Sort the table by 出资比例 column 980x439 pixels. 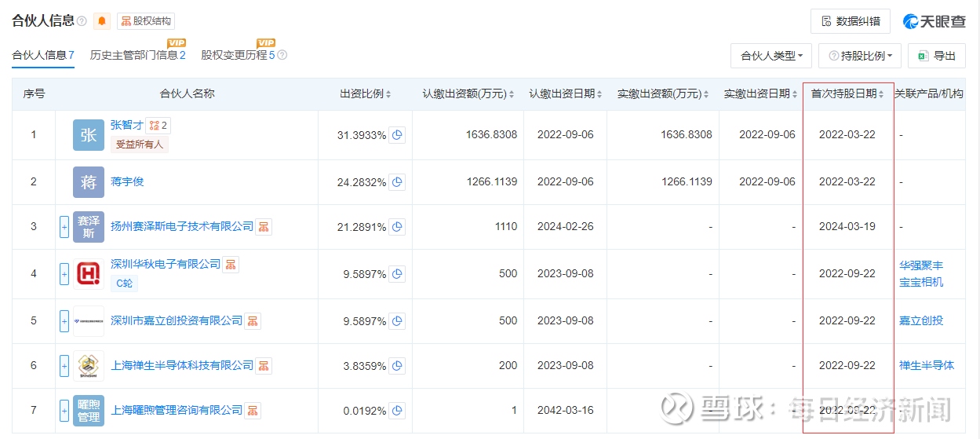pyautogui.click(x=366, y=94)
